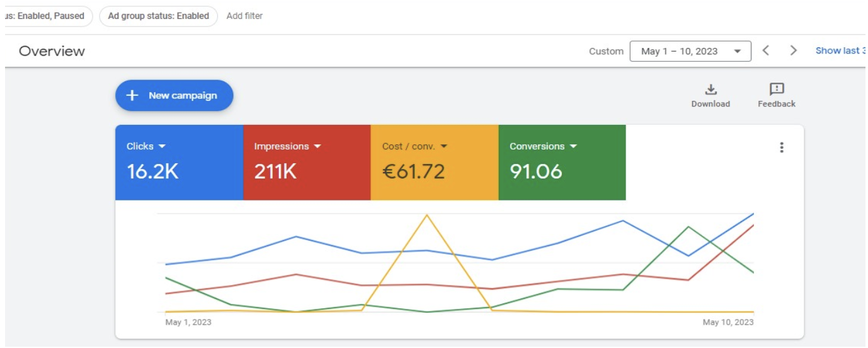Click the Download icon
868x348 pixels.
tap(711, 90)
